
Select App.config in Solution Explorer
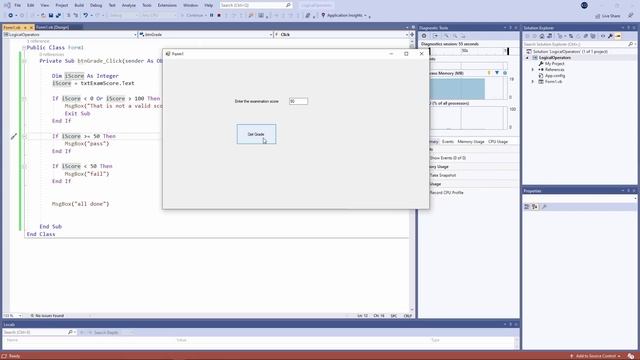[555, 76]
